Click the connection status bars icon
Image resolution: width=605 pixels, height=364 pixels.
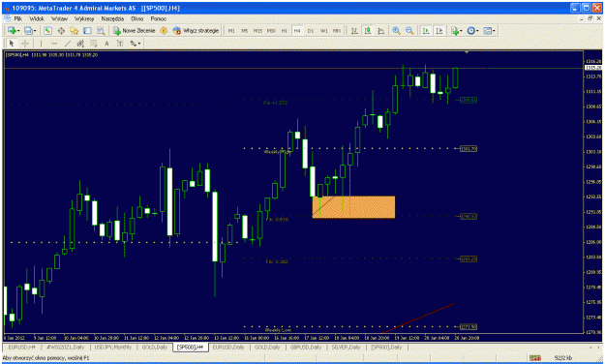[534, 358]
